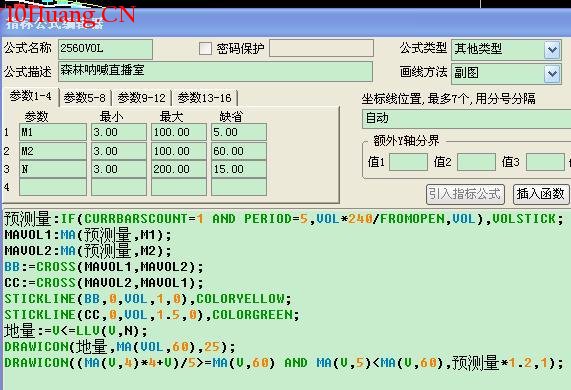The image size is (571, 390).
Task: Click the empty 缺省 field in row 4
Action: (x=239, y=187)
